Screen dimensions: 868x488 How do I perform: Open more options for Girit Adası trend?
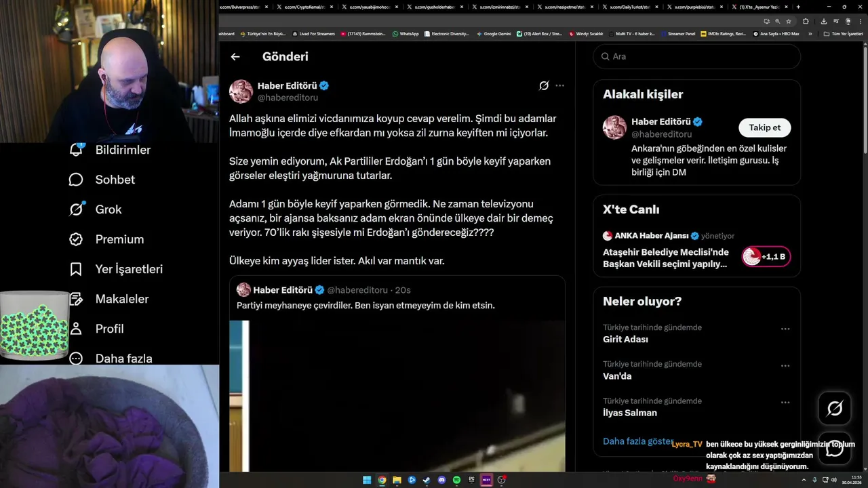(x=785, y=329)
